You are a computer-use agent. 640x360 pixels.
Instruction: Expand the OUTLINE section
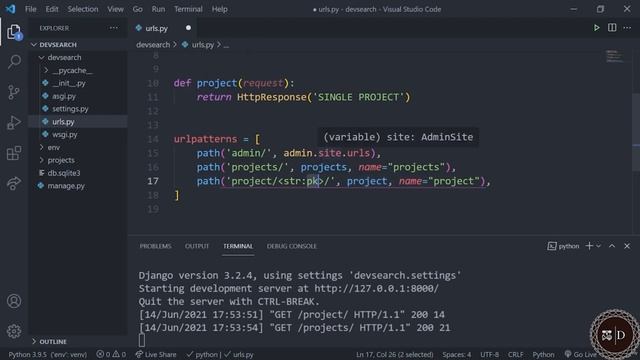[x=49, y=341]
